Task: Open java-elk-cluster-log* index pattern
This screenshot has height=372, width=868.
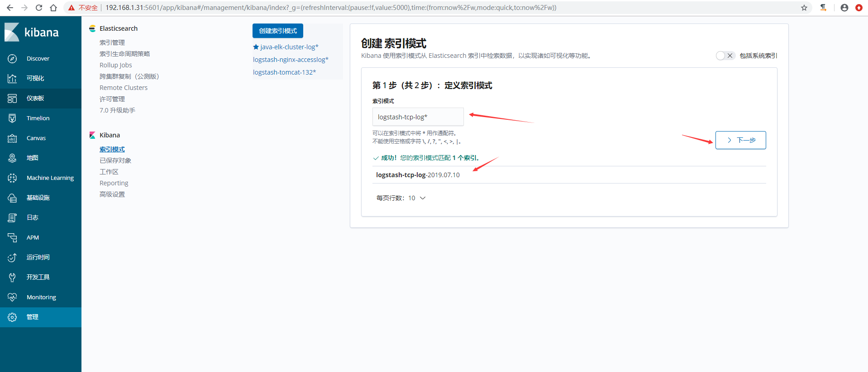Action: [289, 47]
